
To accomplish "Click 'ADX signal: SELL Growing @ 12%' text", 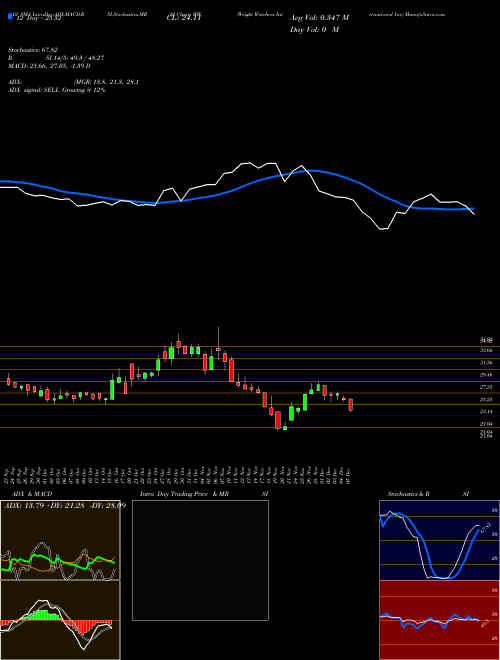I will pyautogui.click(x=56, y=90).
